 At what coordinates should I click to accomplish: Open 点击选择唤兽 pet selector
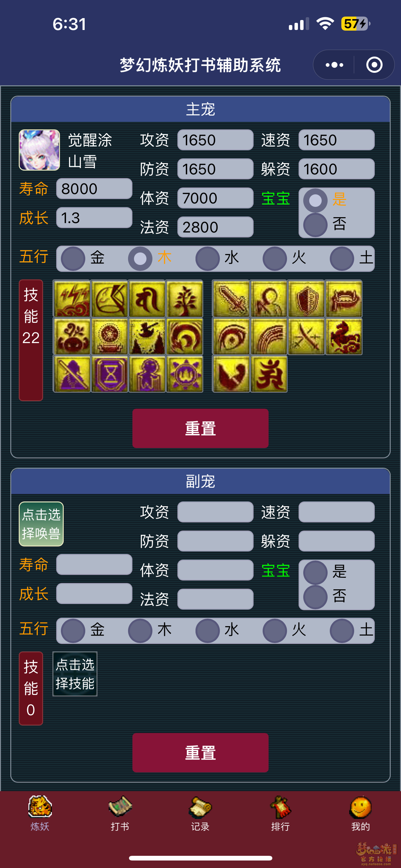point(41,524)
